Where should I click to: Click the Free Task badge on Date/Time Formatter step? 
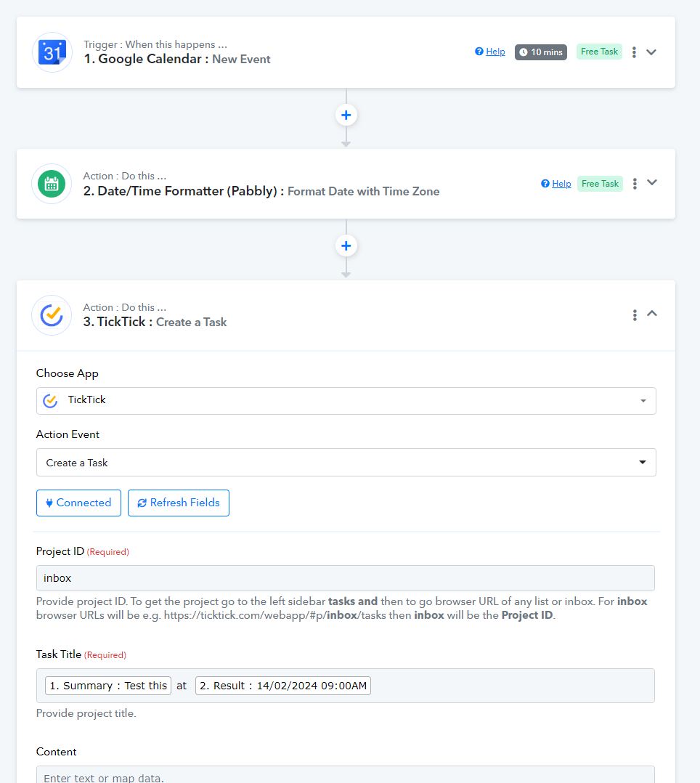click(x=600, y=184)
